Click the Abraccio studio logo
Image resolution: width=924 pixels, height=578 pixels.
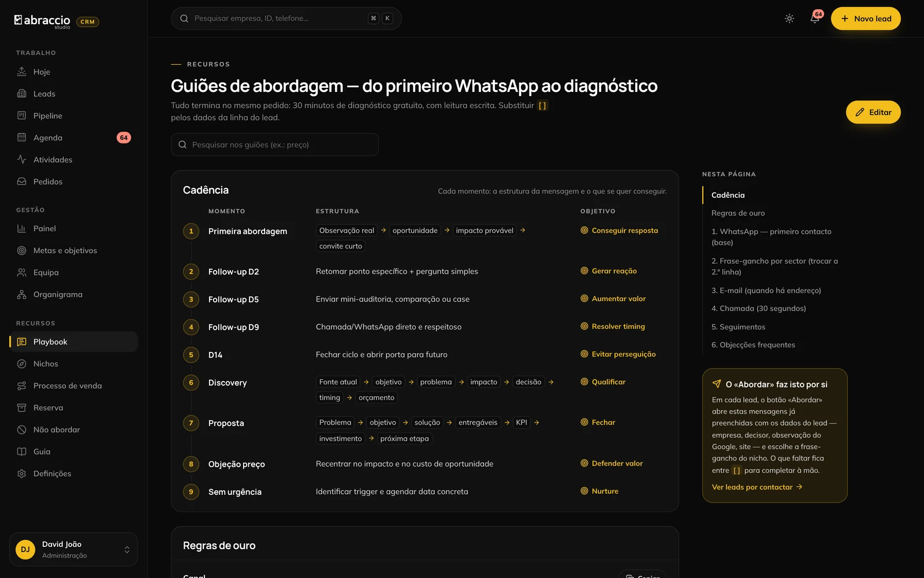42,21
